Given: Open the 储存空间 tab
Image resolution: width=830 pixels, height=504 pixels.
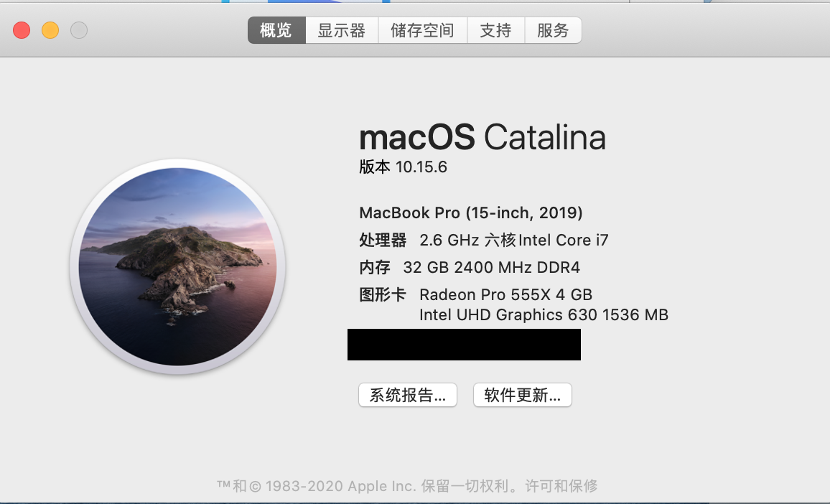Looking at the screenshot, I should click(422, 30).
